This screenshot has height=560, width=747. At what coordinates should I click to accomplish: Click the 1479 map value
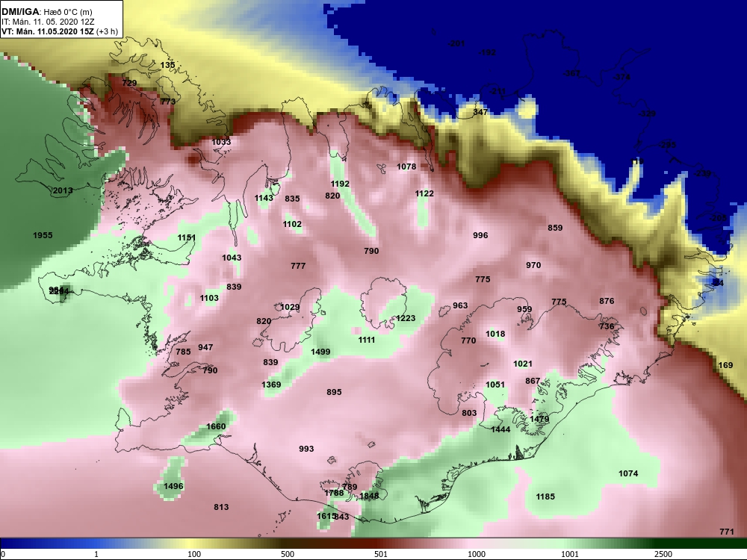pos(539,419)
